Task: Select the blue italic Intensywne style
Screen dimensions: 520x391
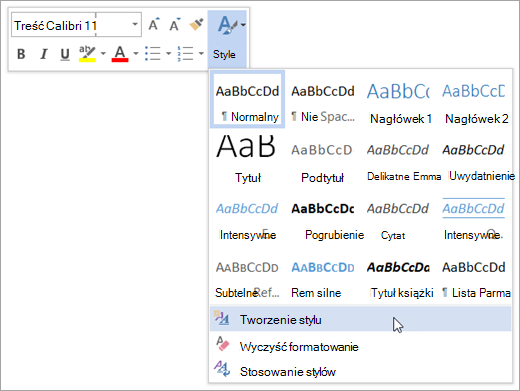Action: (247, 217)
